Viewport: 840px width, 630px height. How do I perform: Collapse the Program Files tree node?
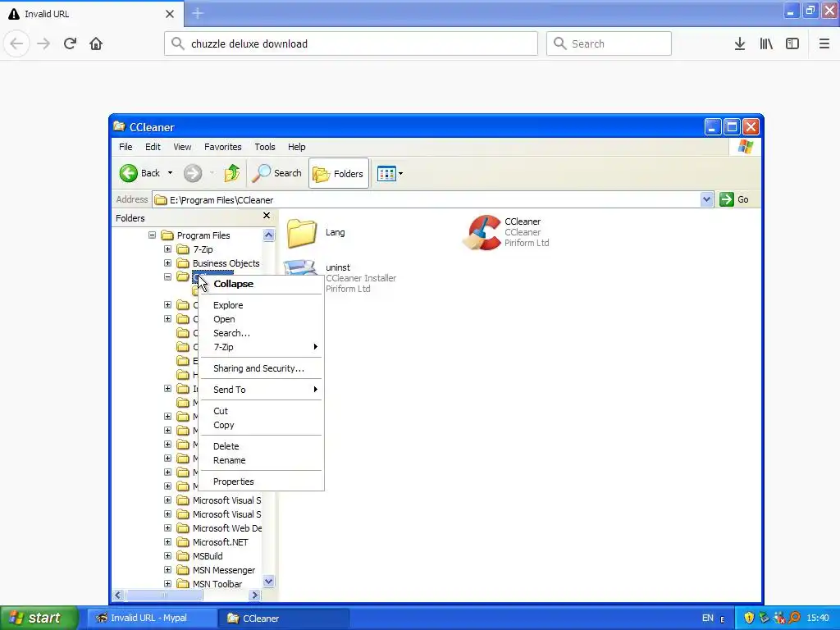point(152,235)
